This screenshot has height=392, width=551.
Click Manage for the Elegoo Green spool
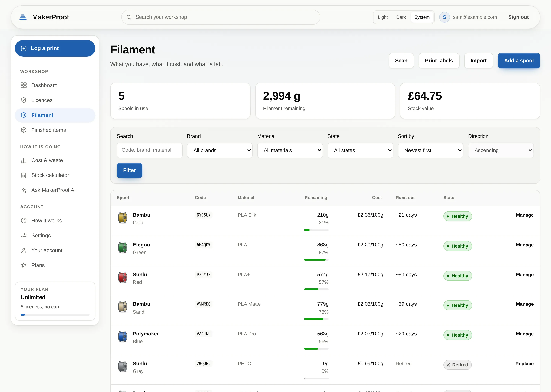(x=524, y=245)
